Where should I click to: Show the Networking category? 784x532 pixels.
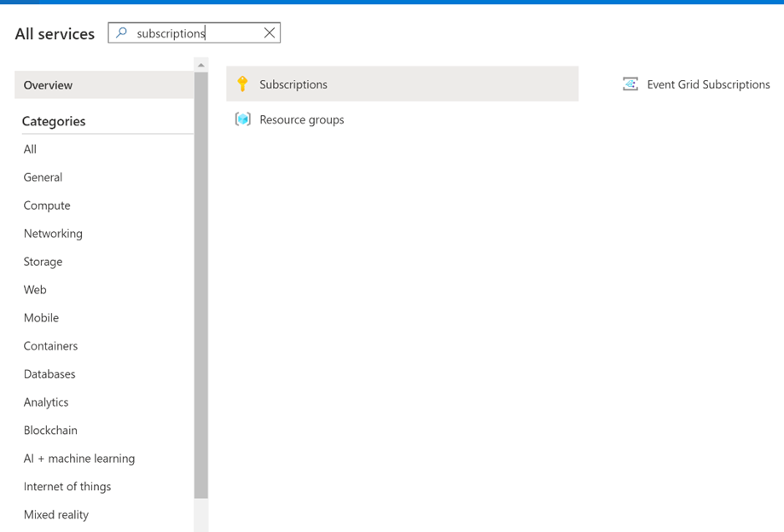tap(53, 234)
